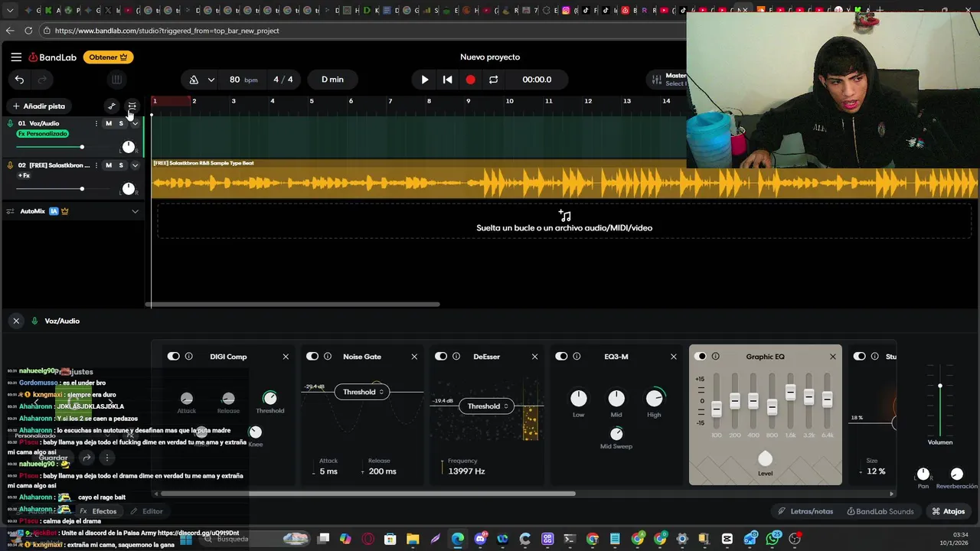Close the Voz/Audio effects panel

tap(16, 321)
